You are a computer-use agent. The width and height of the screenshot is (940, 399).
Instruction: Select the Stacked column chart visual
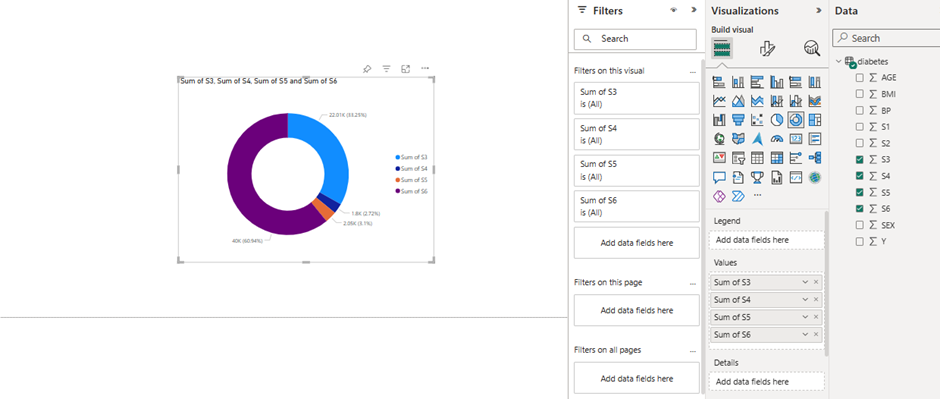point(738,82)
